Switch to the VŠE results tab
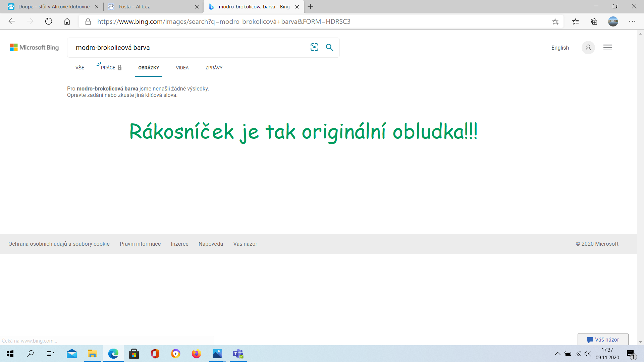This screenshot has height=362, width=644. pyautogui.click(x=80, y=68)
